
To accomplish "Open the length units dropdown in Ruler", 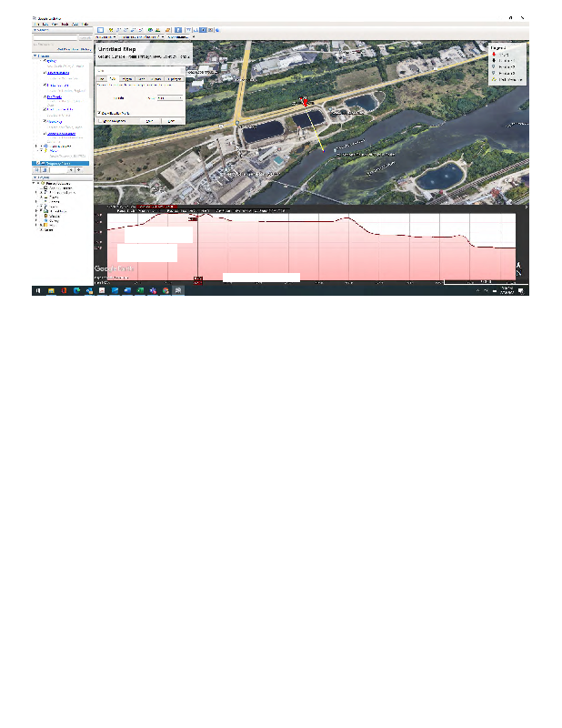I will (168, 97).
